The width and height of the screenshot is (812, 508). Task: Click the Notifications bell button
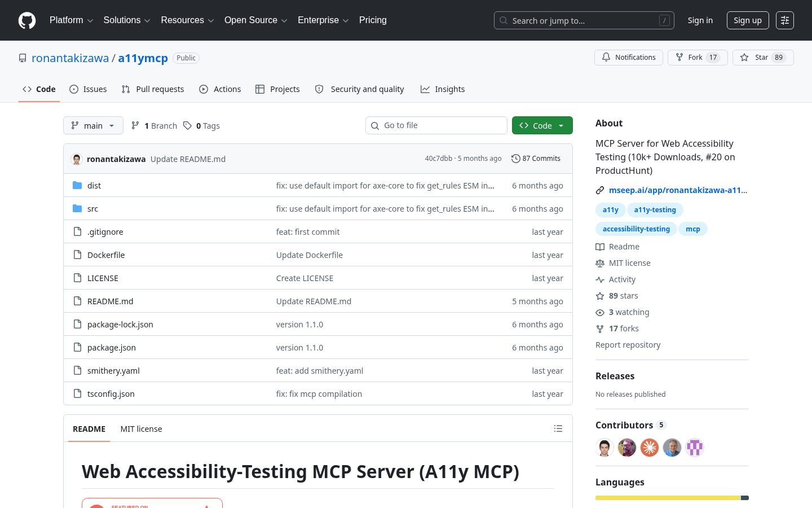point(629,58)
